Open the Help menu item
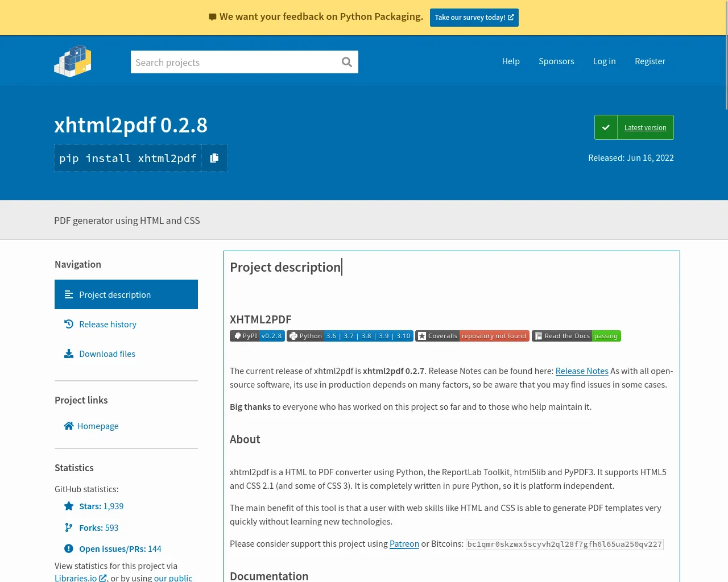The width and height of the screenshot is (728, 582). [511, 61]
